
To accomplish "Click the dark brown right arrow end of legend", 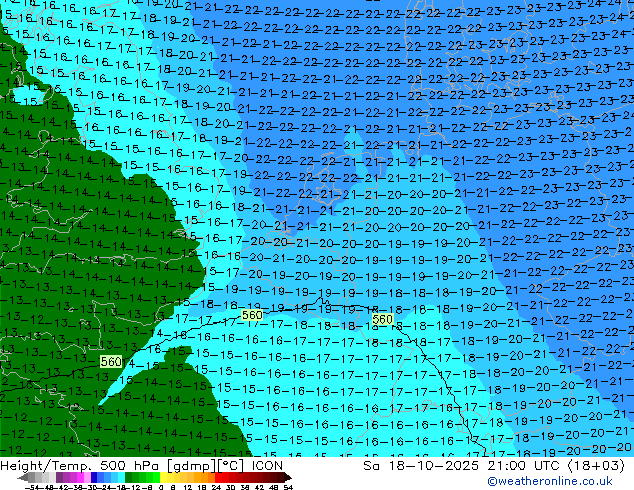I will (x=287, y=477).
